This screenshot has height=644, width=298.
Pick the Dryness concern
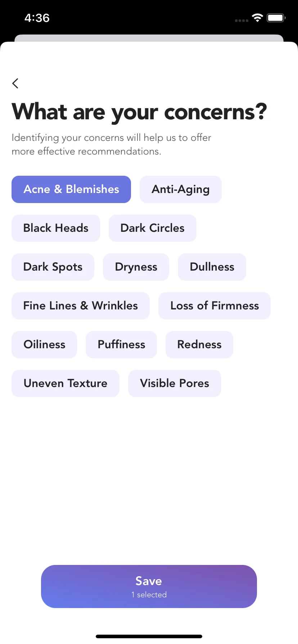click(136, 267)
